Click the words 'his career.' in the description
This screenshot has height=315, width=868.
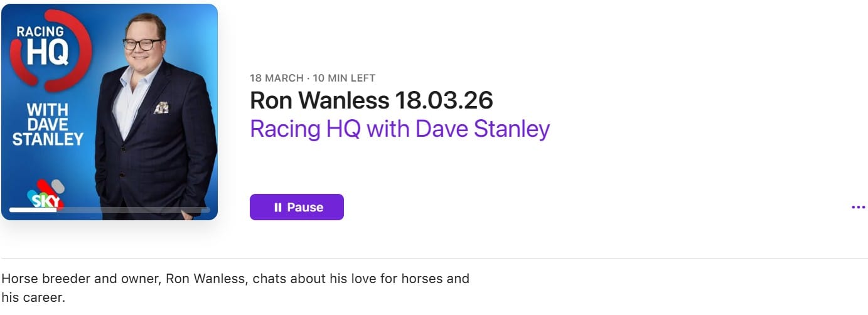[x=33, y=297]
